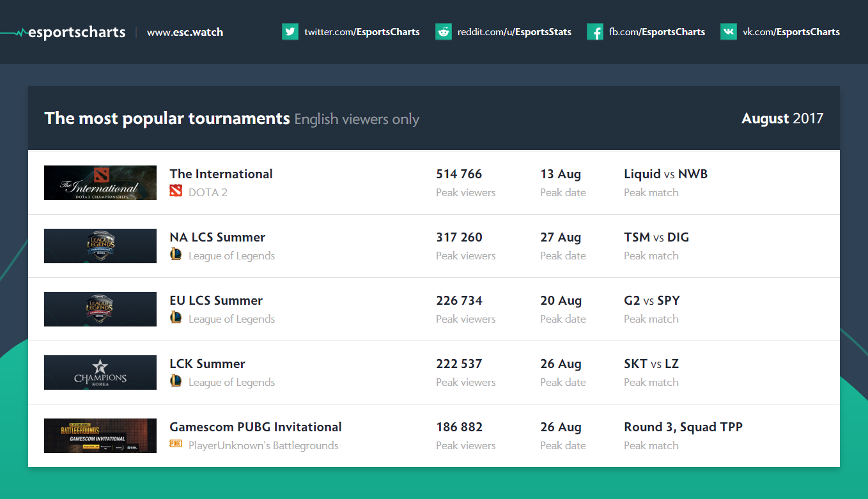Click the League of Legends icon beside LCK Summer
The height and width of the screenshot is (499, 868).
(176, 381)
